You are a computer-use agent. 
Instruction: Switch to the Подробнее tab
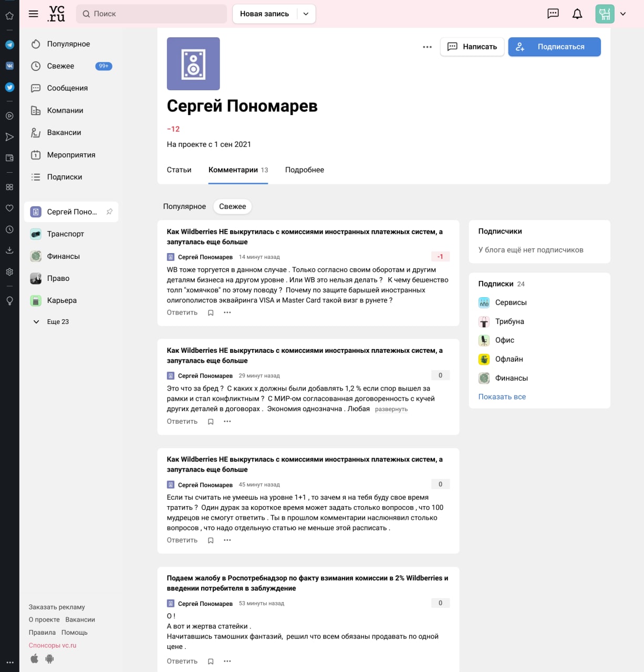305,170
